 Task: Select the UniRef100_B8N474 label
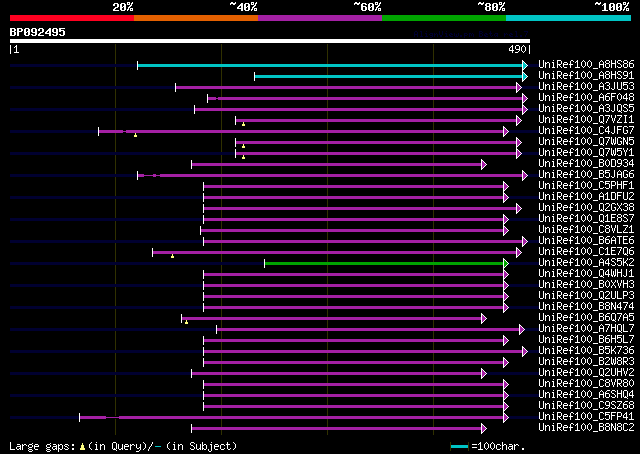[x=586, y=307]
